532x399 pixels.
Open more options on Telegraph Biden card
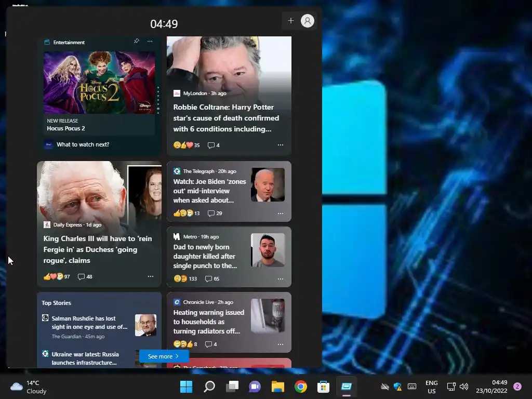(x=280, y=214)
